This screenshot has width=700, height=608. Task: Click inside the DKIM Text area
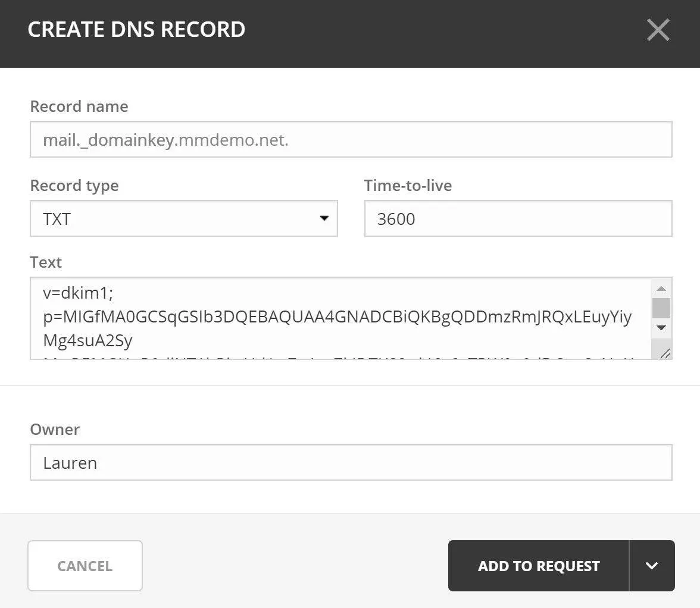(340, 318)
